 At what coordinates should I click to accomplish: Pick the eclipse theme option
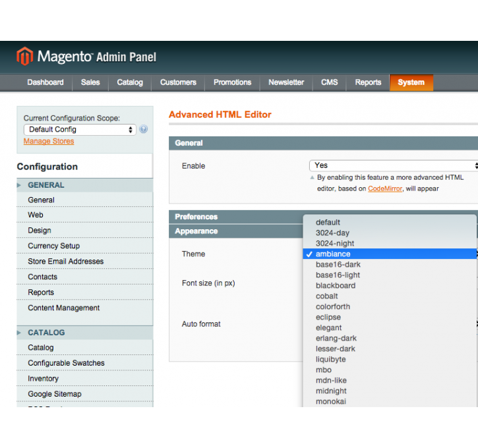point(328,317)
